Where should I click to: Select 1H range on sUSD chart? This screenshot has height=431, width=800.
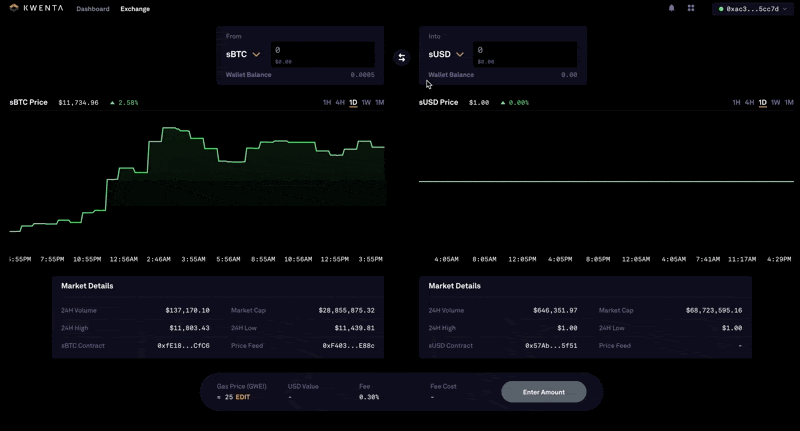point(736,103)
